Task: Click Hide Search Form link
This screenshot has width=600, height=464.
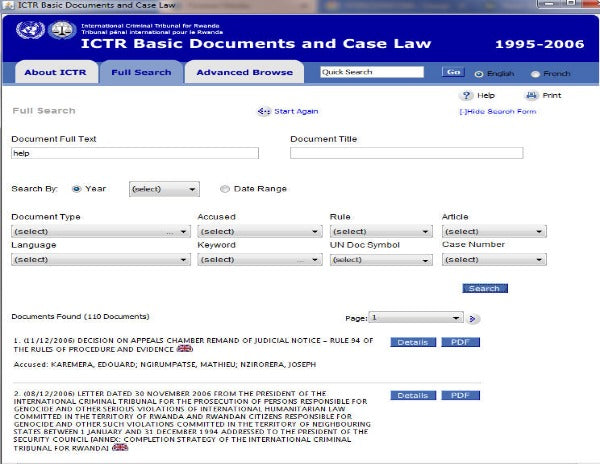Action: pyautogui.click(x=498, y=111)
